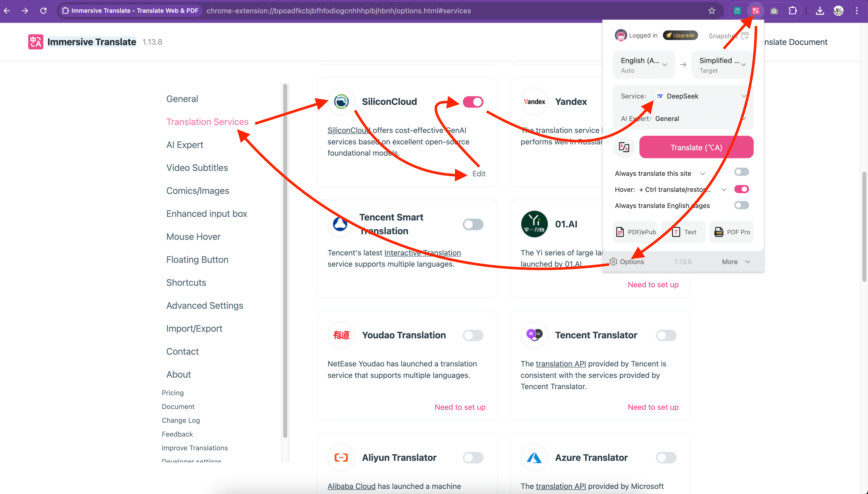The image size is (868, 494).
Task: Open Enhanced input box settings
Action: (207, 214)
